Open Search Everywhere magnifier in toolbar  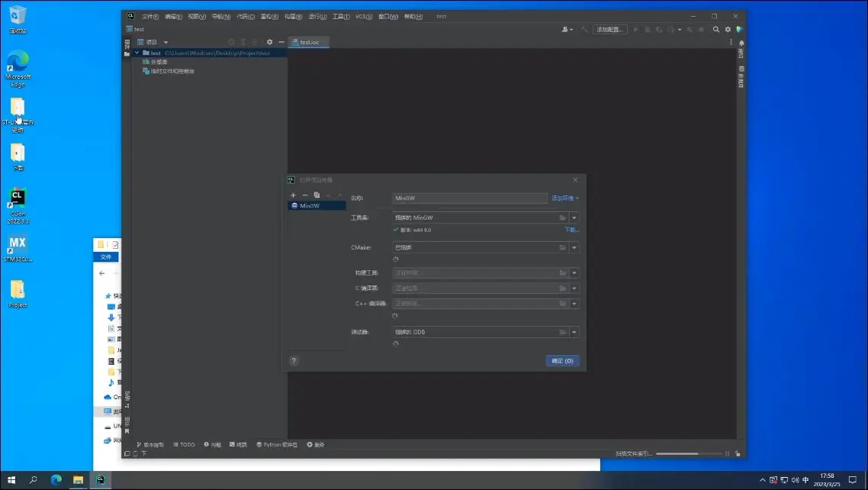tap(715, 30)
